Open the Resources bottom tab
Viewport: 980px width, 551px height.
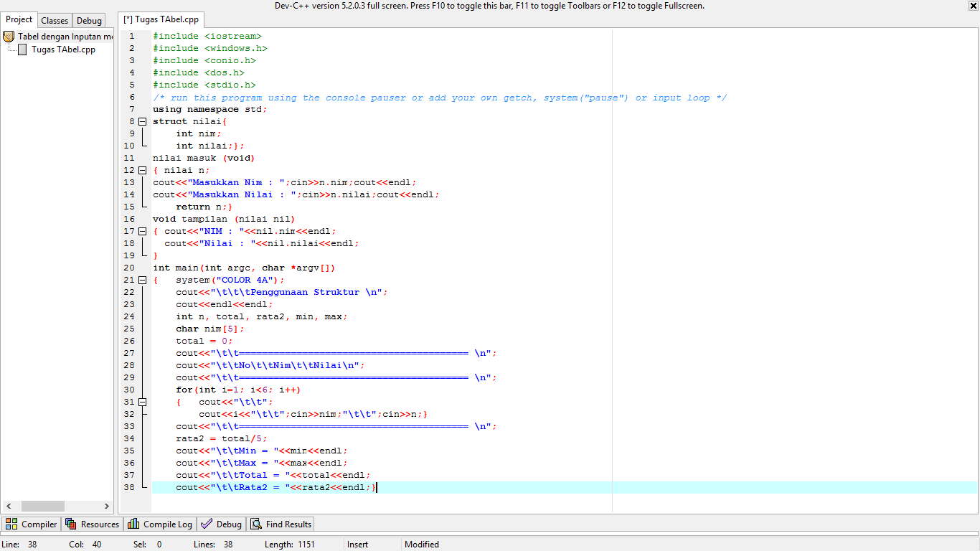click(x=93, y=524)
